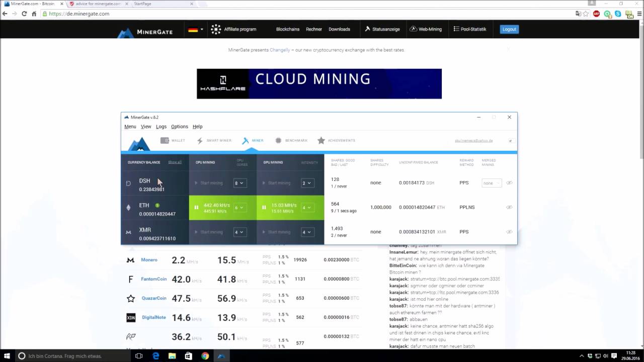Click the XMR currency icon

tap(128, 232)
